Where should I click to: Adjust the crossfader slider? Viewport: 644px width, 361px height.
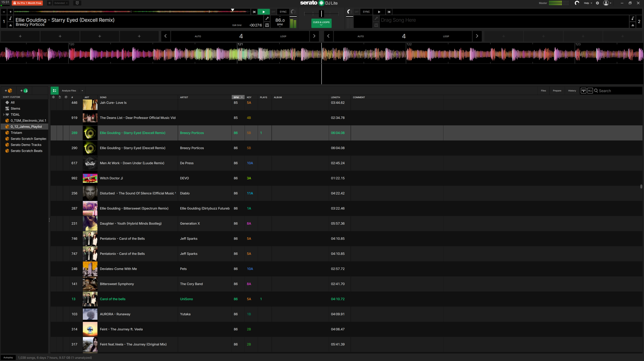click(321, 14)
